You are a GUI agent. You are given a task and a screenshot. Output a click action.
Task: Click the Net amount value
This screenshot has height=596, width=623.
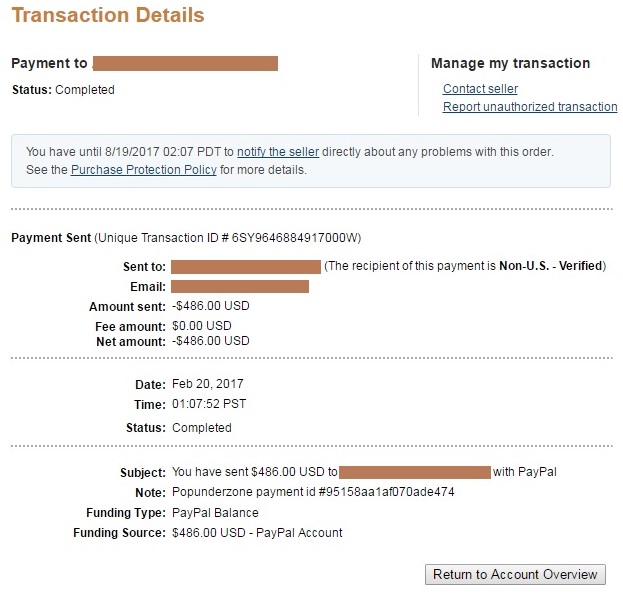[x=211, y=341]
